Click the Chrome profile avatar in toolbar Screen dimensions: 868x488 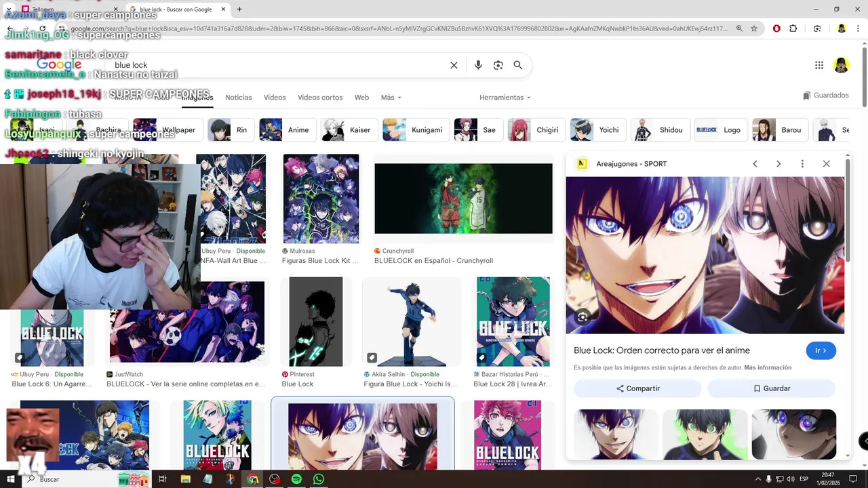(842, 28)
